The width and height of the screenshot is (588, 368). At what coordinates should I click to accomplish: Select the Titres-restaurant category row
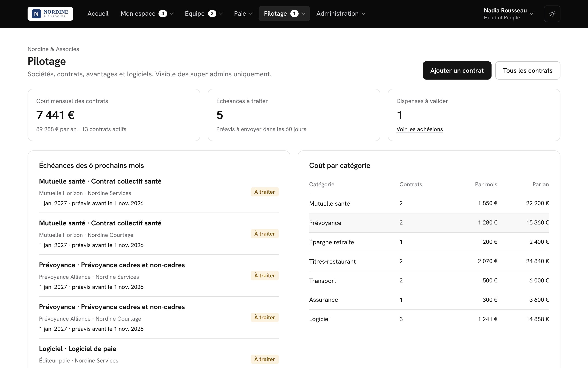pos(429,262)
